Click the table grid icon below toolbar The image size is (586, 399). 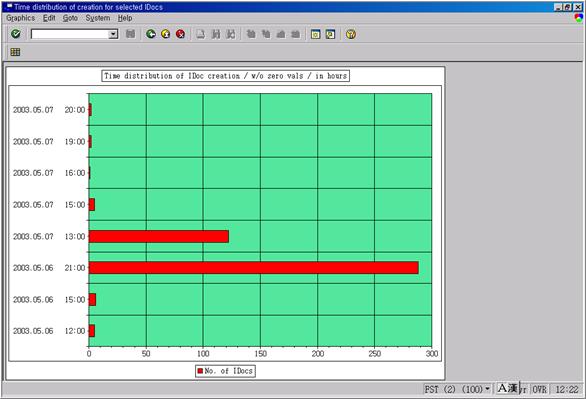pyautogui.click(x=15, y=52)
